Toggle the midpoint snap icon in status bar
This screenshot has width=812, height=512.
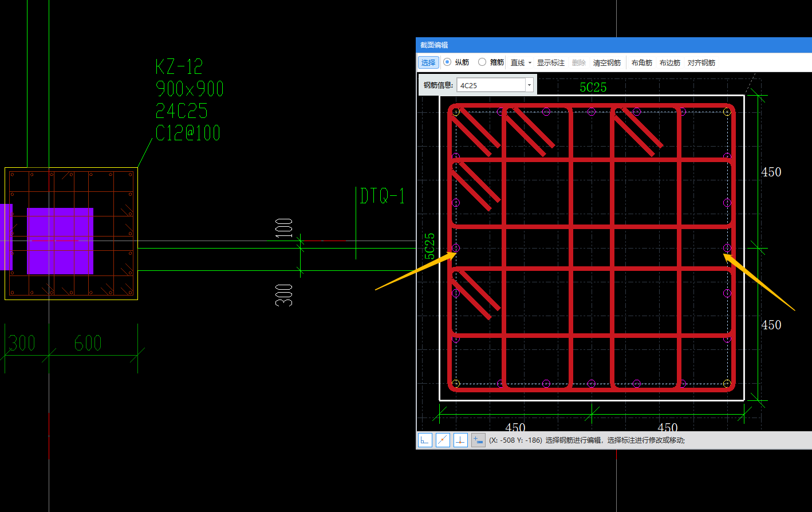(443, 440)
